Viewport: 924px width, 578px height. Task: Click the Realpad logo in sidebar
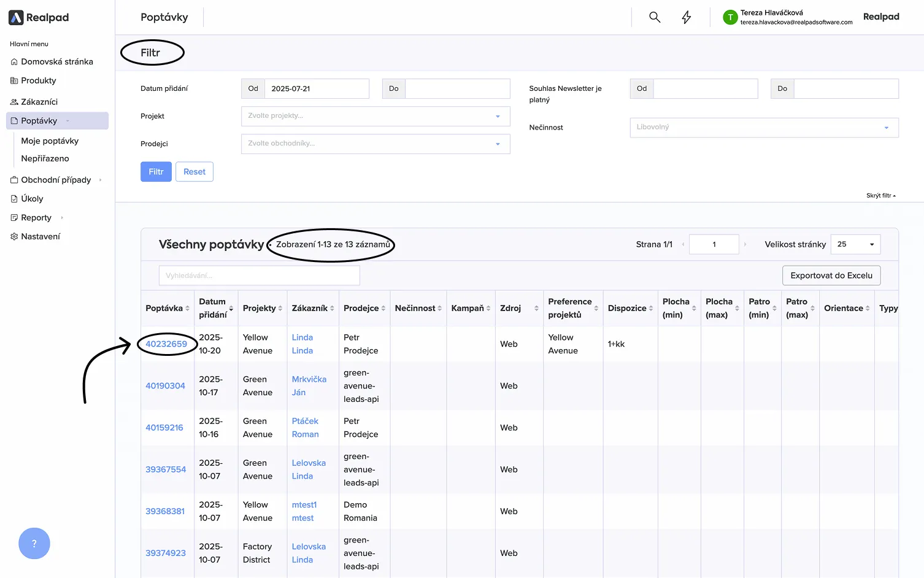click(39, 18)
